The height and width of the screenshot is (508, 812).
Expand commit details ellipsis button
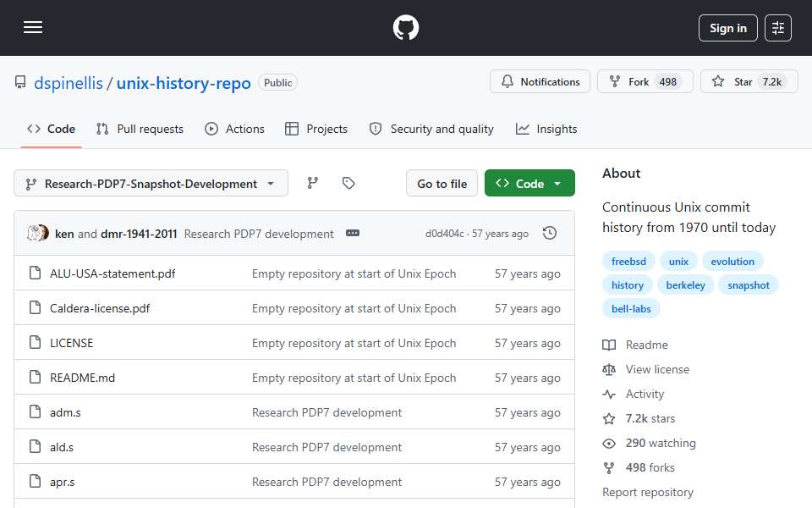point(353,234)
